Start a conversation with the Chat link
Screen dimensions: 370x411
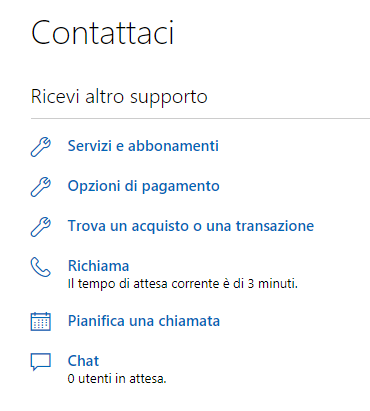pos(83,361)
